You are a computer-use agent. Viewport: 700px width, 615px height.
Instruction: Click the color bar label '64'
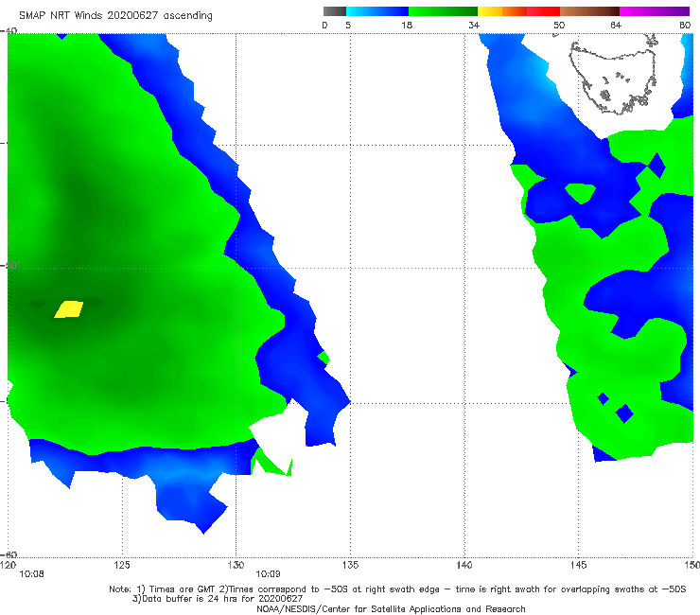pos(616,25)
